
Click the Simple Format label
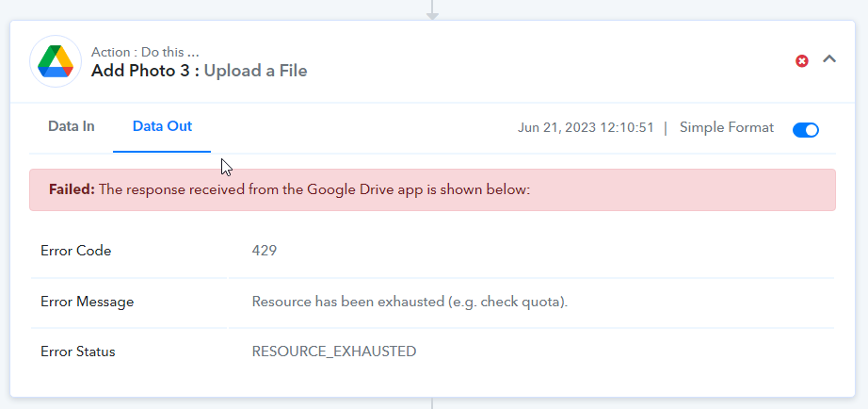point(726,127)
